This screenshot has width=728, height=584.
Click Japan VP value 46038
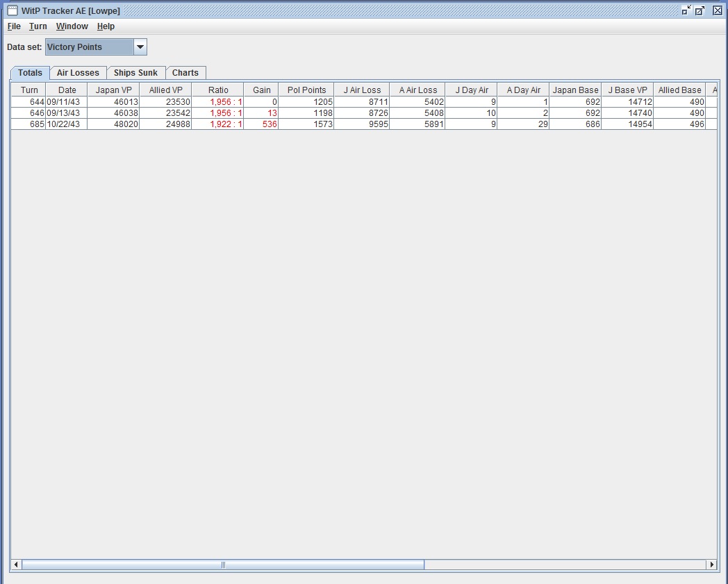[113, 112]
